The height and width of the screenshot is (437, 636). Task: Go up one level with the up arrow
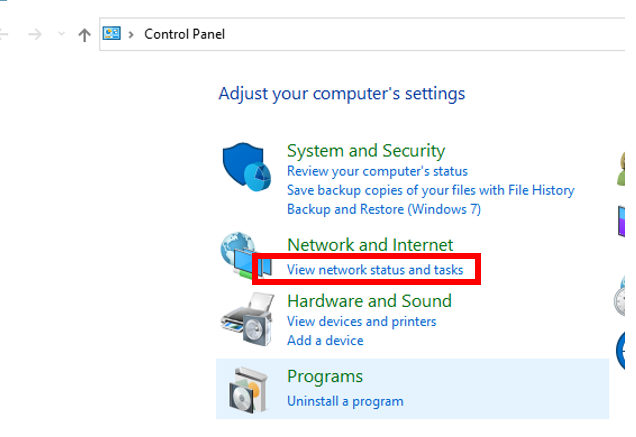pos(84,34)
